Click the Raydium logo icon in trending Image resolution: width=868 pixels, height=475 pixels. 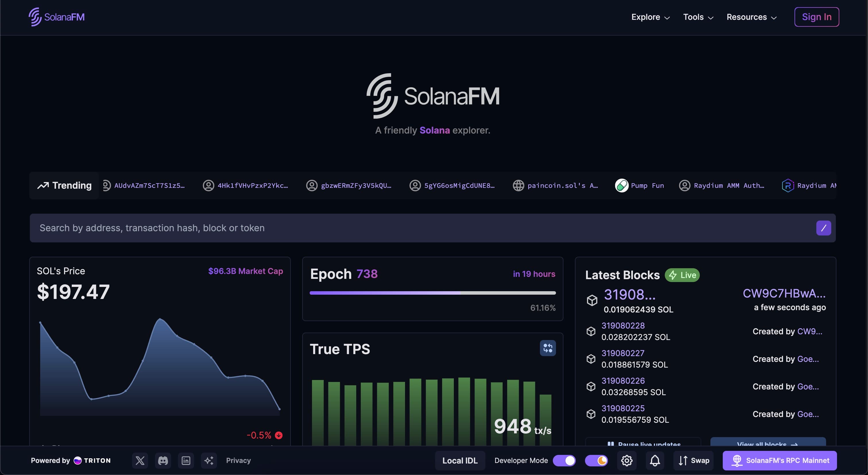pos(788,186)
